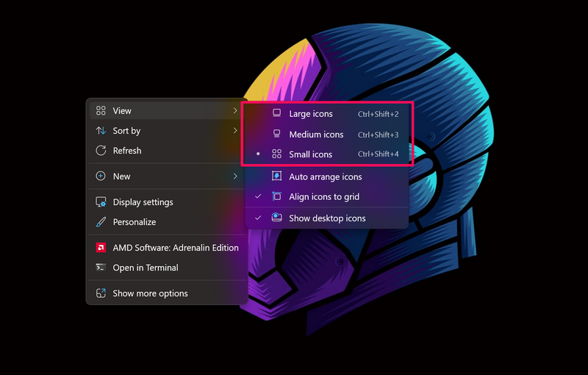This screenshot has height=375, width=588.
Task: Click the Small icons grid icon
Action: tap(277, 154)
